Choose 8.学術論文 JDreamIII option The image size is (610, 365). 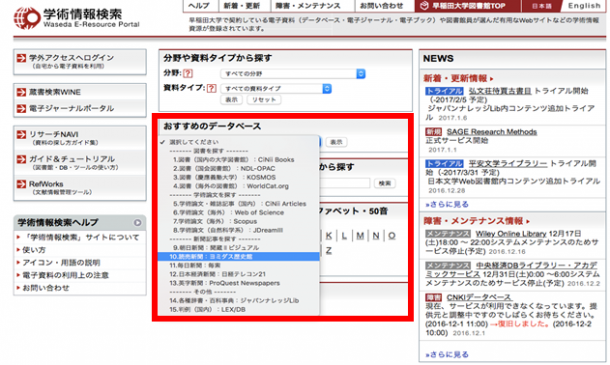tap(238, 230)
